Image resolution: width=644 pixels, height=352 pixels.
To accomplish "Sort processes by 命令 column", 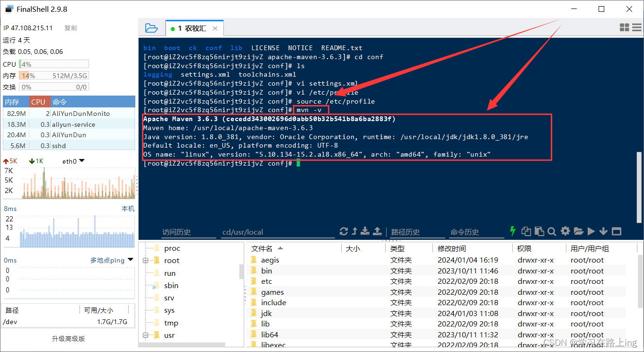I will (93, 102).
